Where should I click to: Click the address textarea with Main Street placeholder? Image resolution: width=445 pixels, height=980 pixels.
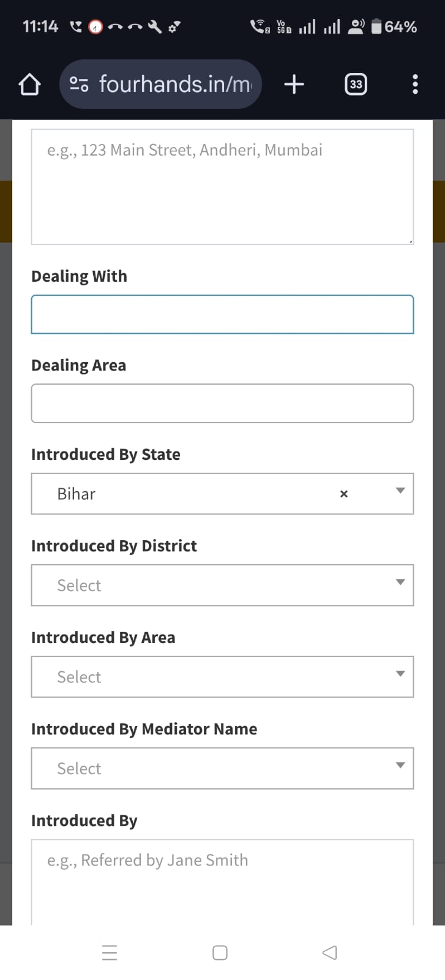pos(222,187)
